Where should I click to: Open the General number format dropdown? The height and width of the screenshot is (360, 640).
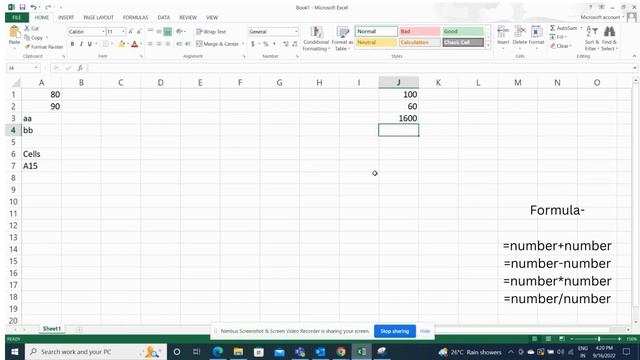(x=296, y=31)
